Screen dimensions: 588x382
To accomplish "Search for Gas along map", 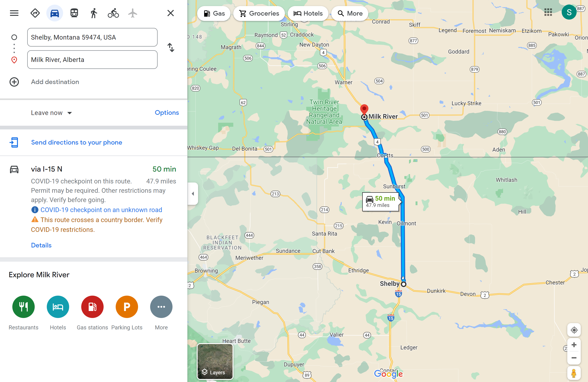I will tap(214, 13).
